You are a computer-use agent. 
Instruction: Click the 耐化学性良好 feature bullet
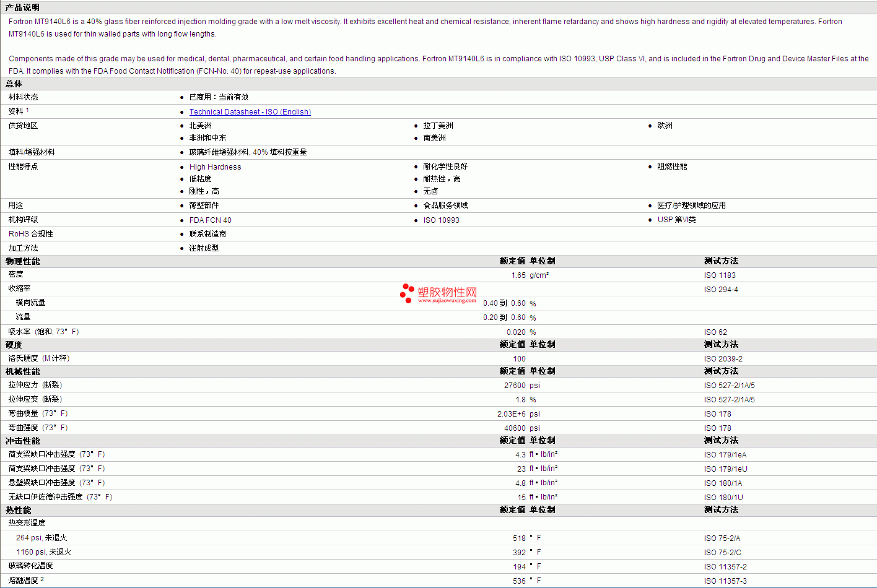click(x=445, y=166)
